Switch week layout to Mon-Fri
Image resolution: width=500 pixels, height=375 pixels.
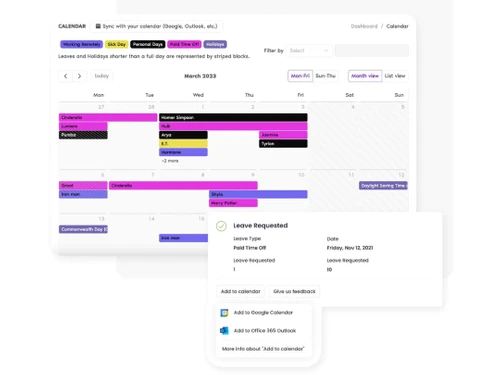click(x=300, y=76)
